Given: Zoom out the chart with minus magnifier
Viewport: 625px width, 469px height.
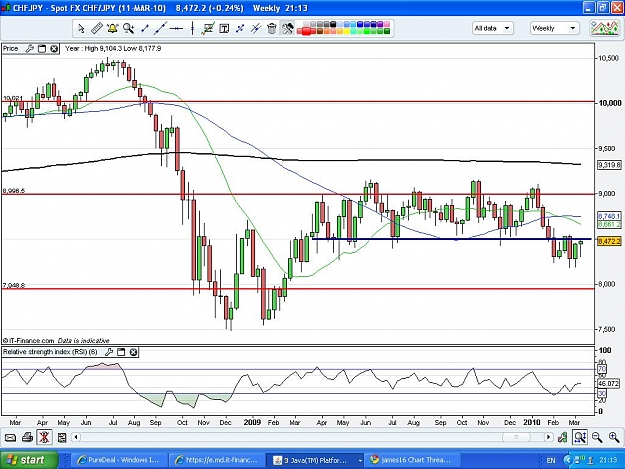Looking at the screenshot, I should point(597,438).
